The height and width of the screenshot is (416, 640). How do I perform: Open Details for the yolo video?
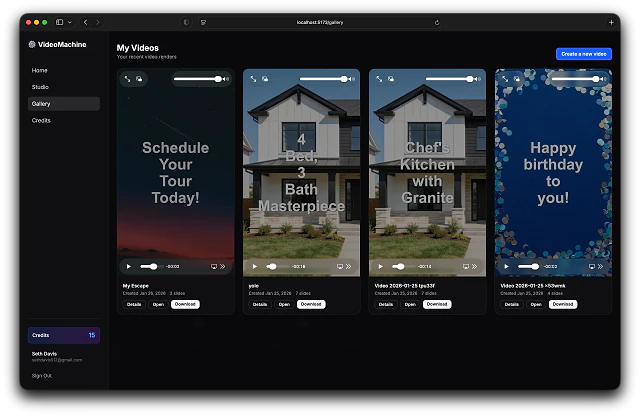point(259,304)
